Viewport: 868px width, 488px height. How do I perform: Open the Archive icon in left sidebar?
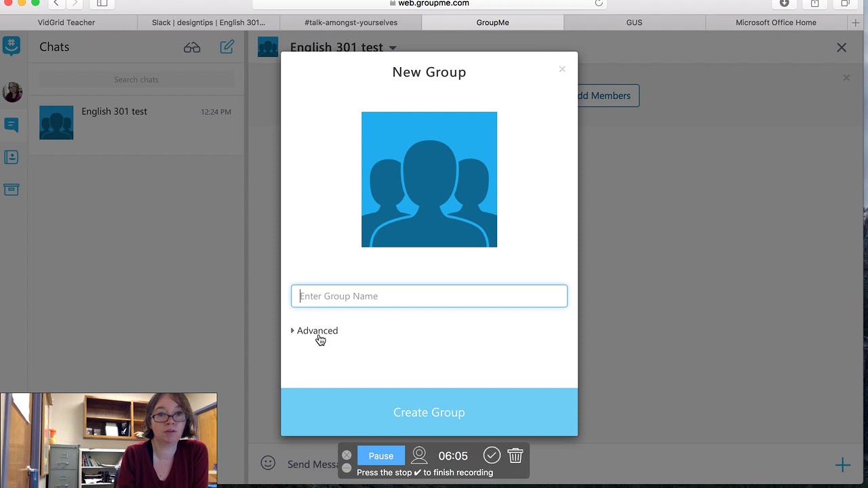pyautogui.click(x=12, y=190)
